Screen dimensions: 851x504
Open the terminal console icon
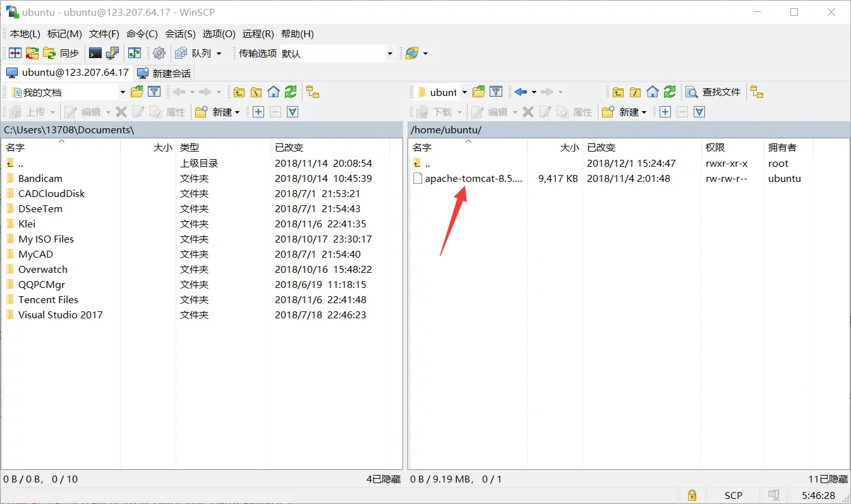pos(95,54)
